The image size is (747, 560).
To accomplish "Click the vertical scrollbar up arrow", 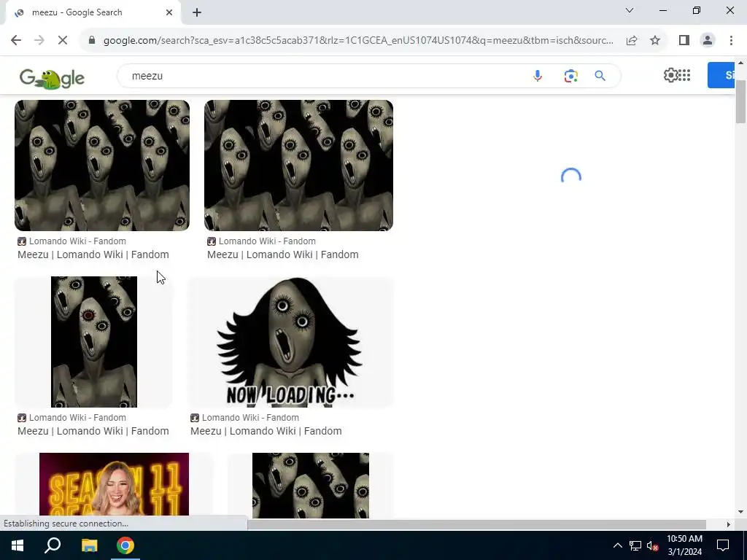I will (741, 63).
